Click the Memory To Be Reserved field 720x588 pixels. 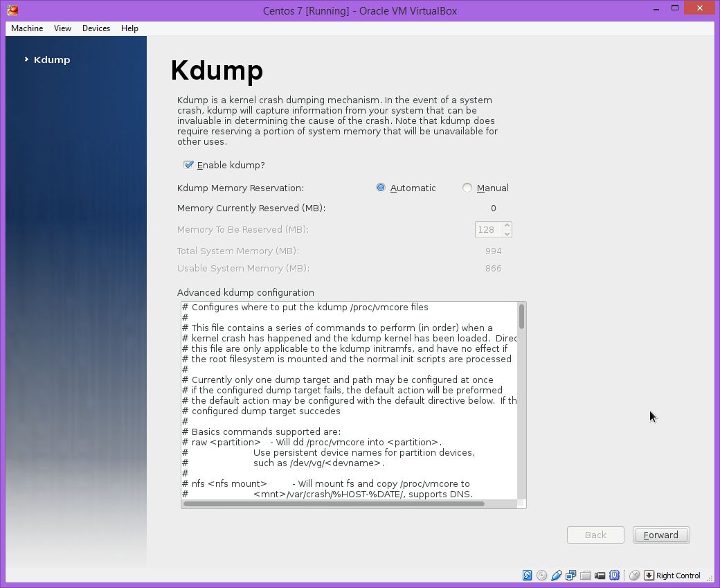pyautogui.click(x=489, y=229)
